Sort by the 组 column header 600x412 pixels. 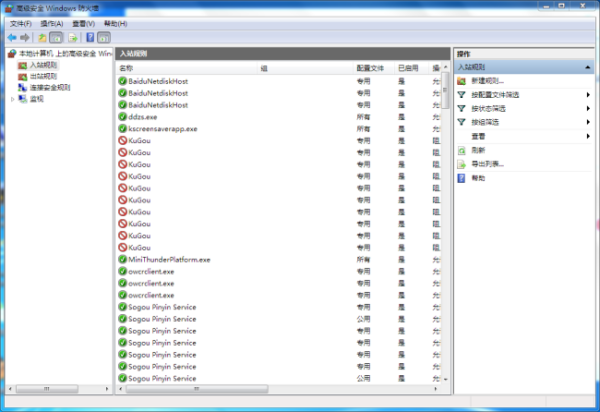point(305,68)
